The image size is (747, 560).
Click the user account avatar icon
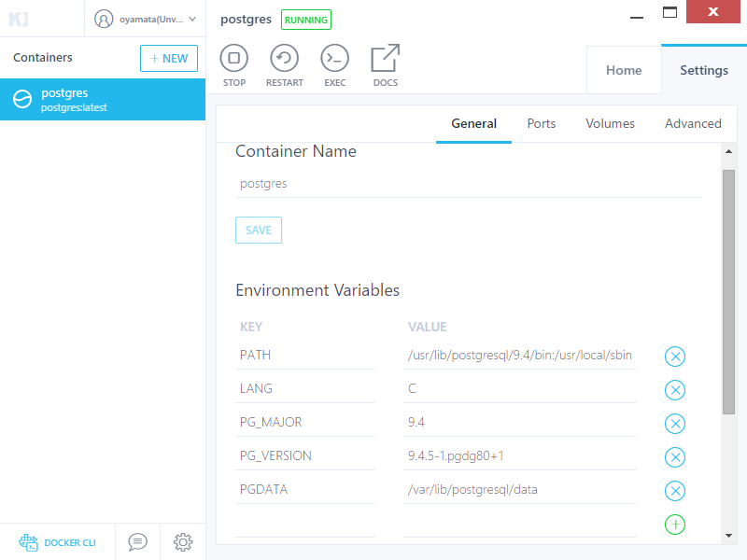coord(104,19)
